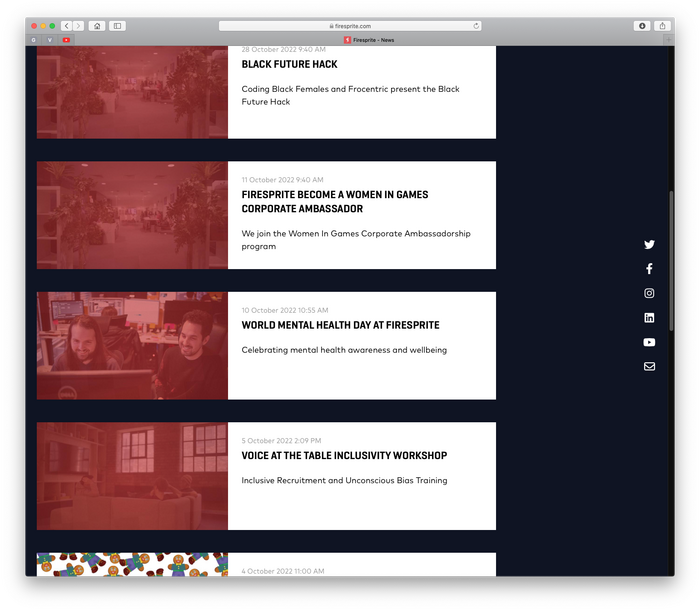
Task: Click the Inclusivity Workshop lounge thumbnail
Action: pos(132,476)
